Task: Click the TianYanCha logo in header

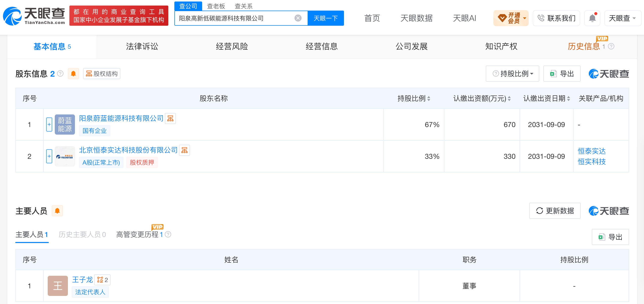Action: (34, 16)
